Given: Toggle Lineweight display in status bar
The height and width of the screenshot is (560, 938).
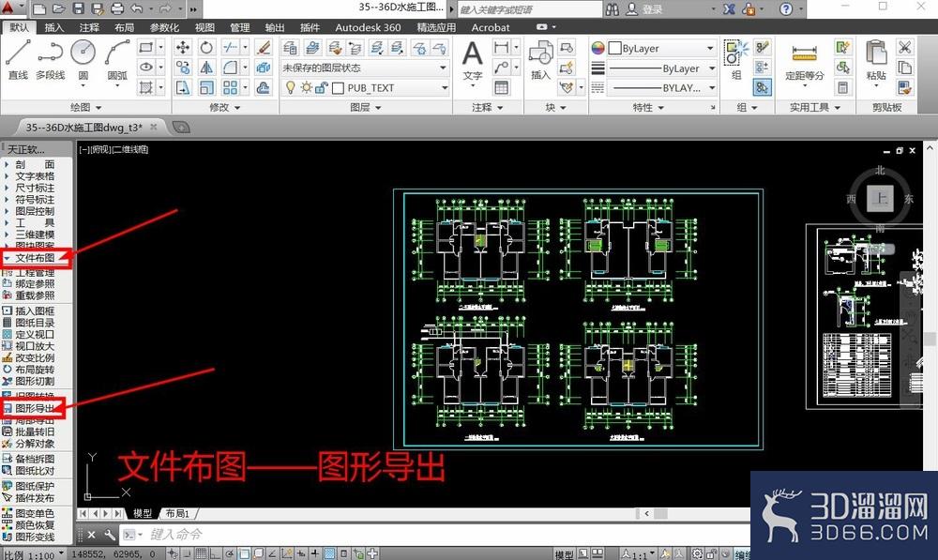Looking at the screenshot, I should [314, 554].
